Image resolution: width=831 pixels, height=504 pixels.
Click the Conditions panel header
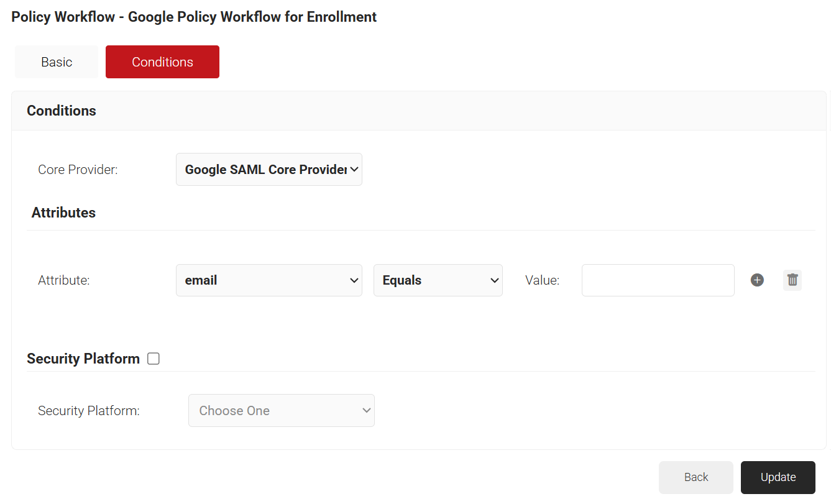62,111
